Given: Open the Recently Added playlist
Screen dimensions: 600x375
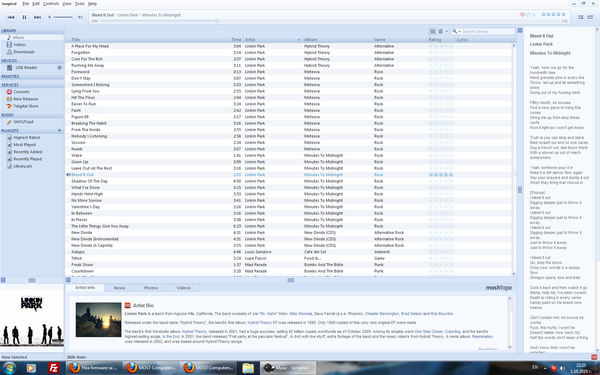Looking at the screenshot, I should (x=32, y=152).
